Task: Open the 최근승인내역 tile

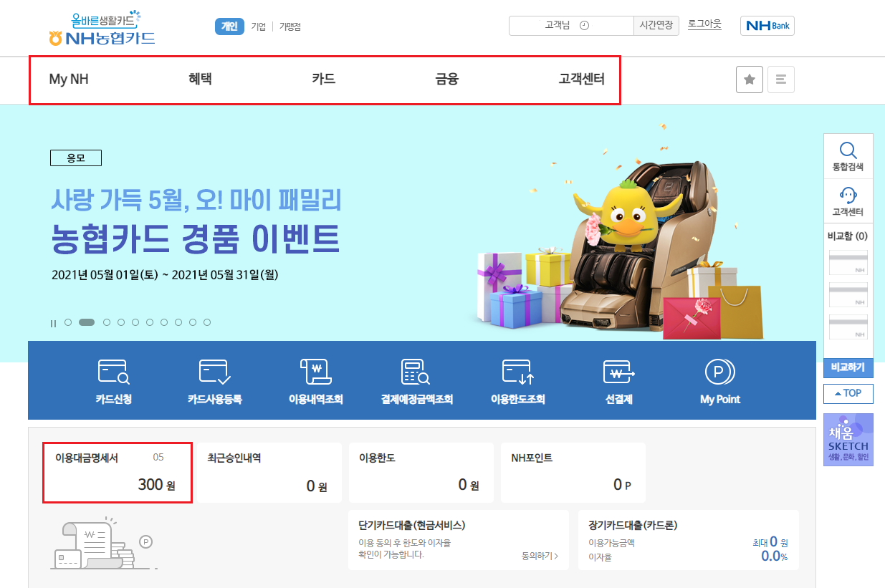Action: [269, 472]
